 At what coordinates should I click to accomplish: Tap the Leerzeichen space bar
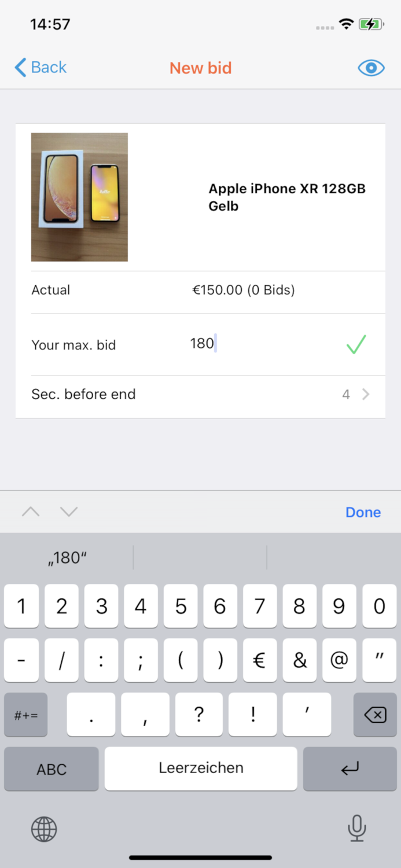[x=200, y=768]
